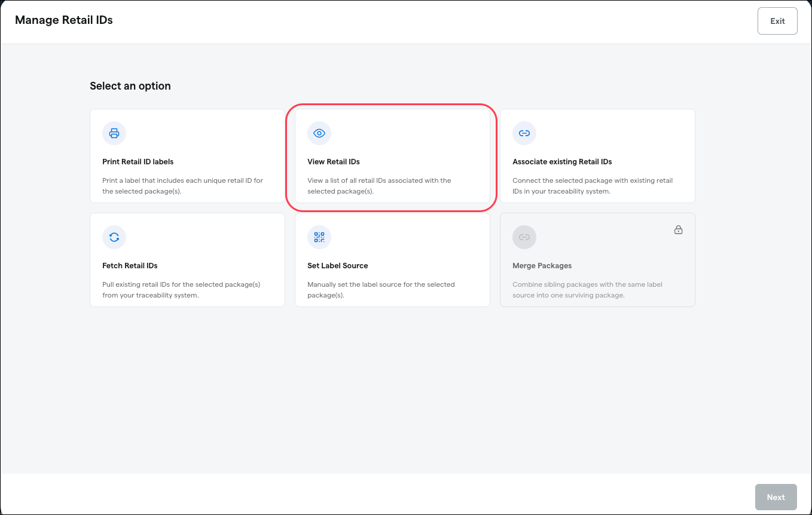This screenshot has width=812, height=515.
Task: Click the lock icon on Merge Packages card
Action: point(679,230)
